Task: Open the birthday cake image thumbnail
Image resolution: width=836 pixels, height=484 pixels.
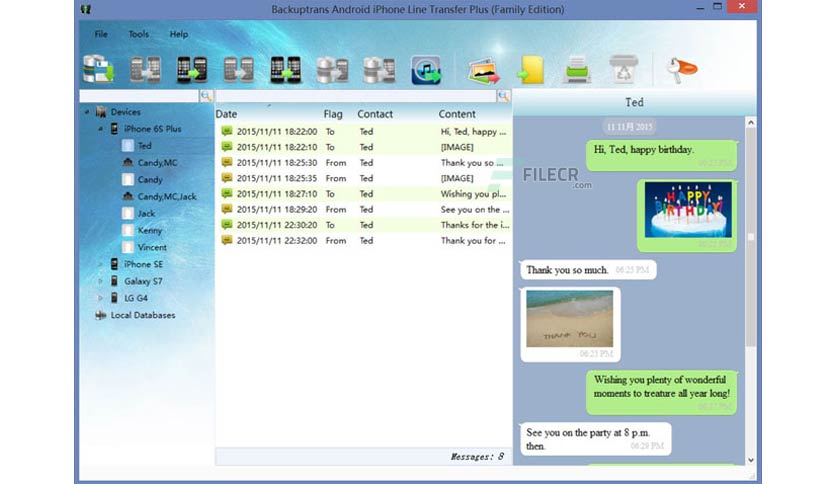Action: (x=688, y=209)
